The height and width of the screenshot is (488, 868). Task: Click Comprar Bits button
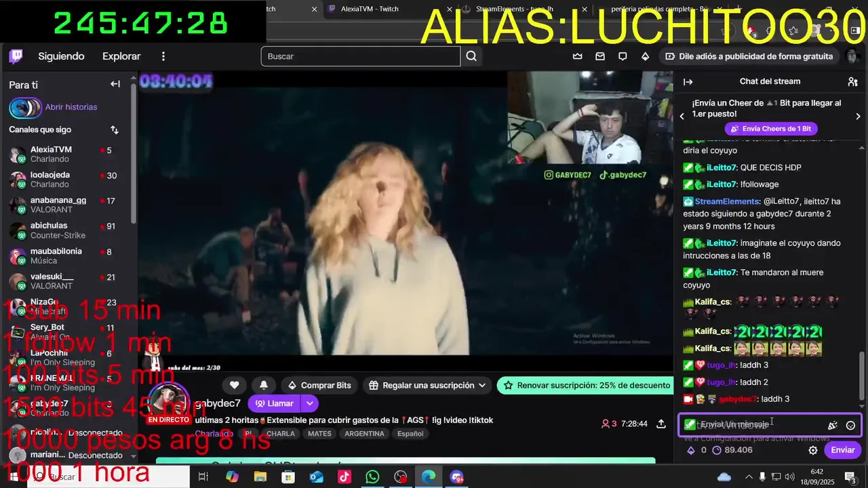tap(319, 385)
